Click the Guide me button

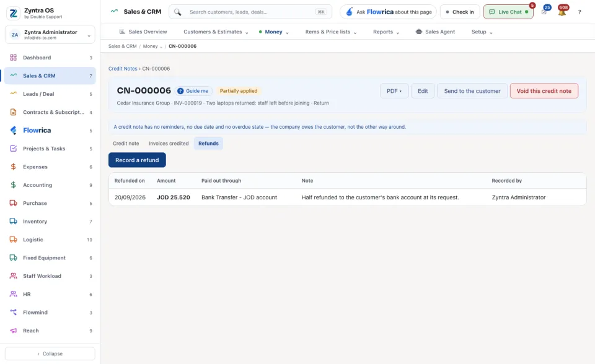tap(193, 91)
